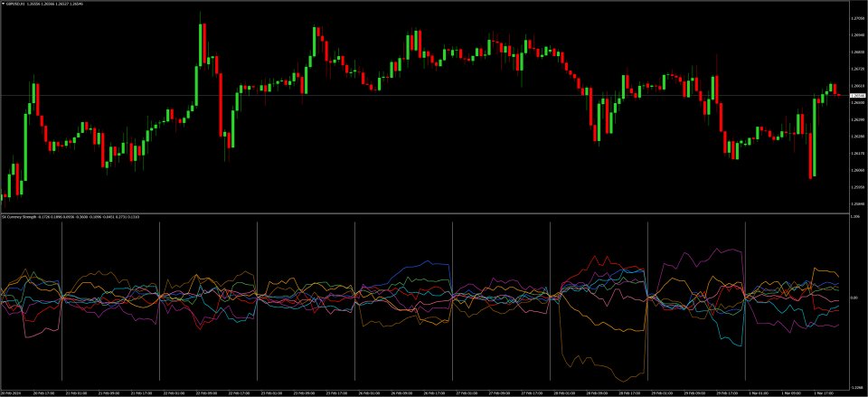Click the 1.26390 price axis label
The height and width of the screenshot is (397, 868).
pyautogui.click(x=858, y=119)
